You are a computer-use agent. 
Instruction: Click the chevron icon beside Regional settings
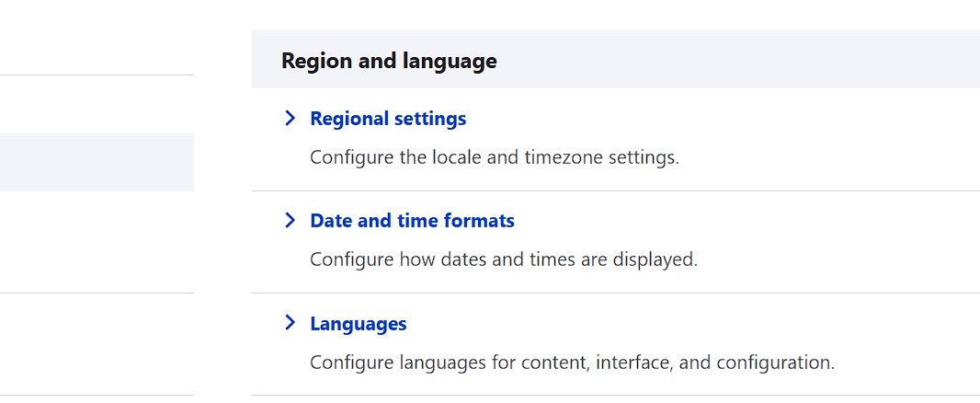click(291, 118)
